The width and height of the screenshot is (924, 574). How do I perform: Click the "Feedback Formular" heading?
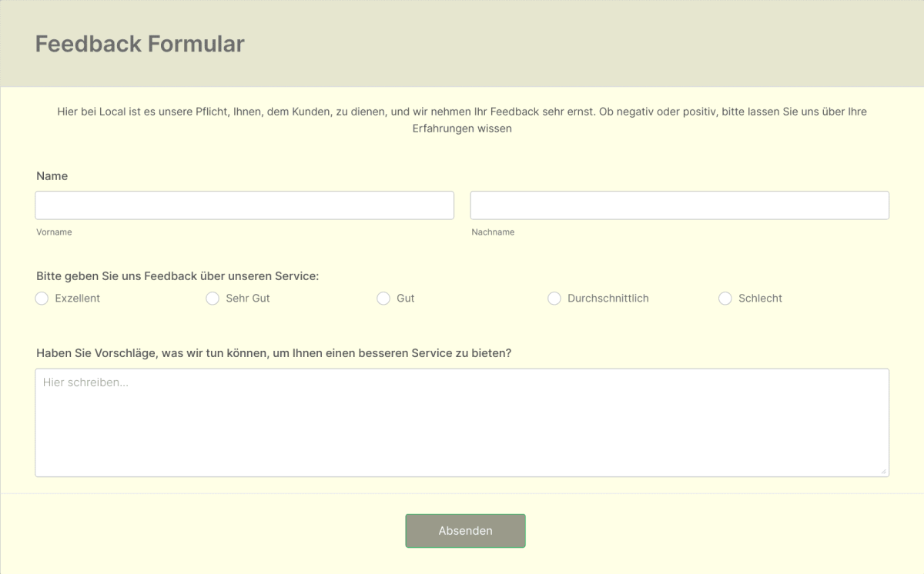point(139,44)
